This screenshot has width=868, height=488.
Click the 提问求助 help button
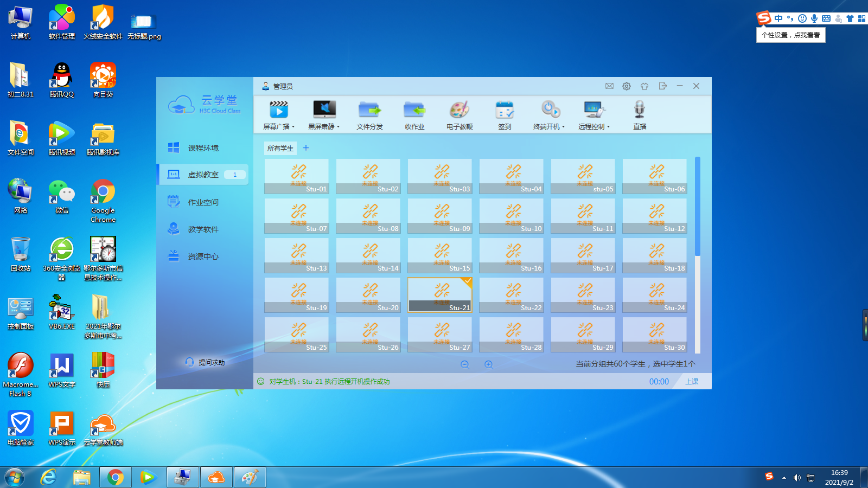coord(205,362)
